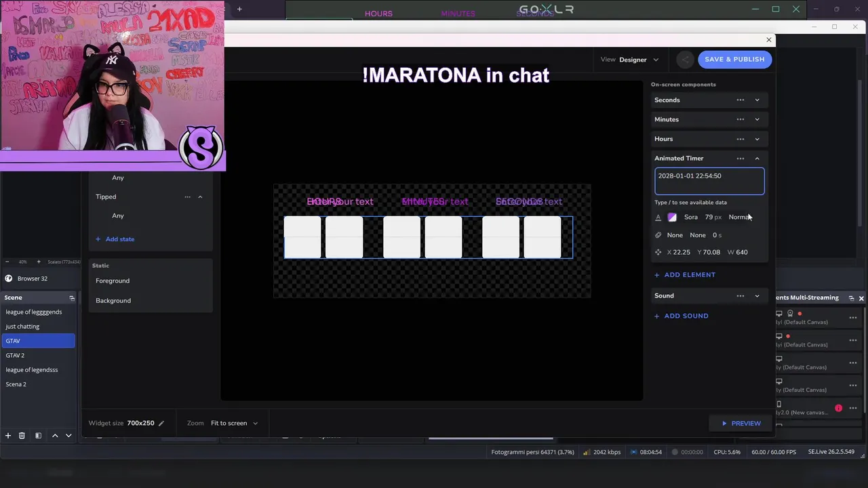
Task: Open the Hours component options menu
Action: tap(741, 139)
